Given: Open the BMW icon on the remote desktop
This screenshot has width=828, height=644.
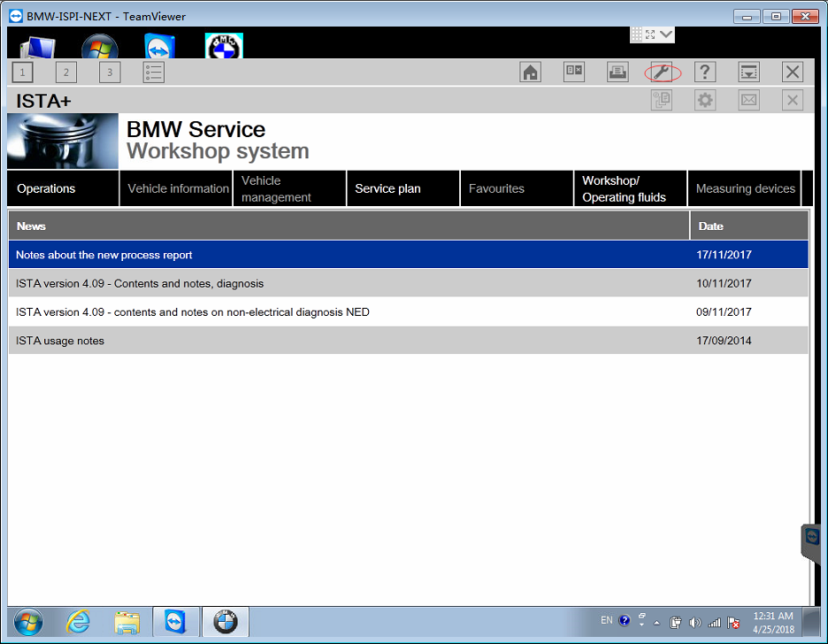Looking at the screenshot, I should point(224,46).
